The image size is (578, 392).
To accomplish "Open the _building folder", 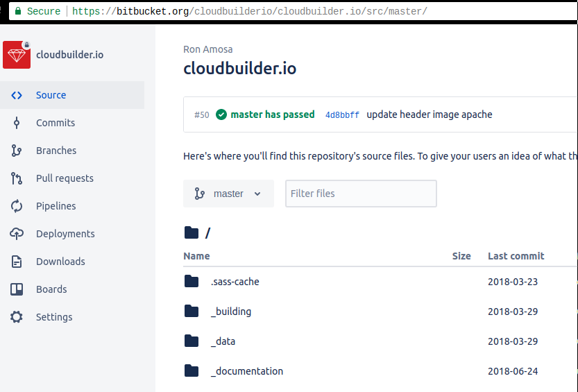I will (x=231, y=312).
